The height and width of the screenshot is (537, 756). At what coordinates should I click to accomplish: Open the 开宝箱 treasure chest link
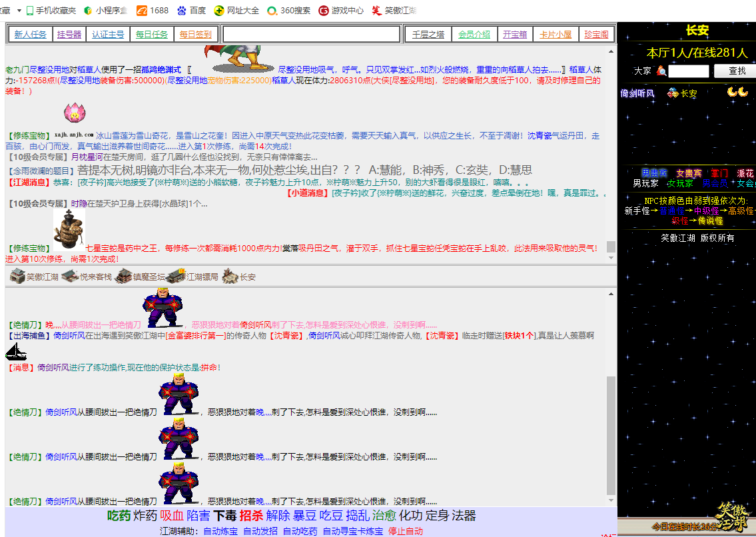click(x=514, y=35)
